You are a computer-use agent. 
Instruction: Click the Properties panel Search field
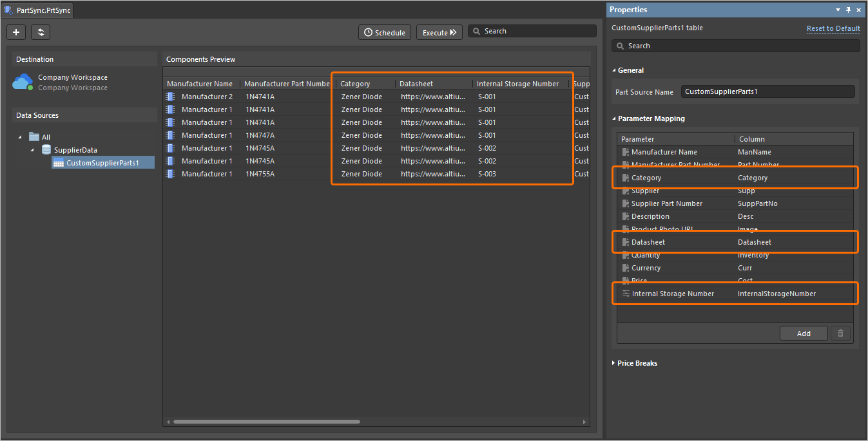click(x=735, y=46)
